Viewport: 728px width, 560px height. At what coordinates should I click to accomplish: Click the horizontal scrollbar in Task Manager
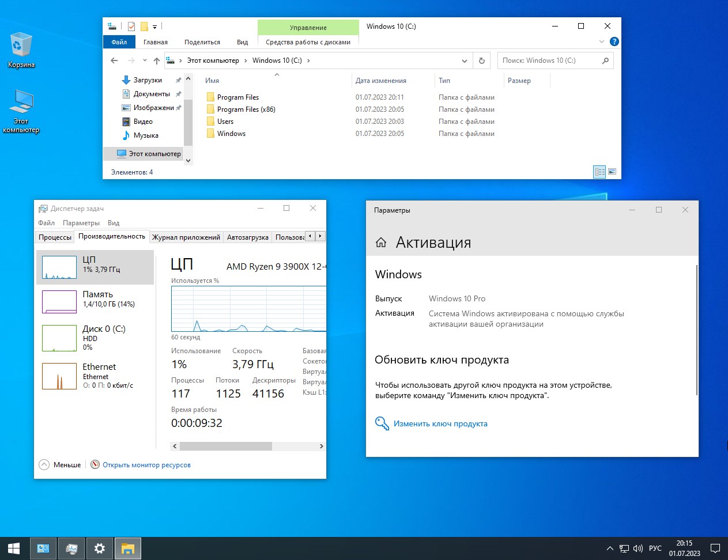(x=225, y=446)
